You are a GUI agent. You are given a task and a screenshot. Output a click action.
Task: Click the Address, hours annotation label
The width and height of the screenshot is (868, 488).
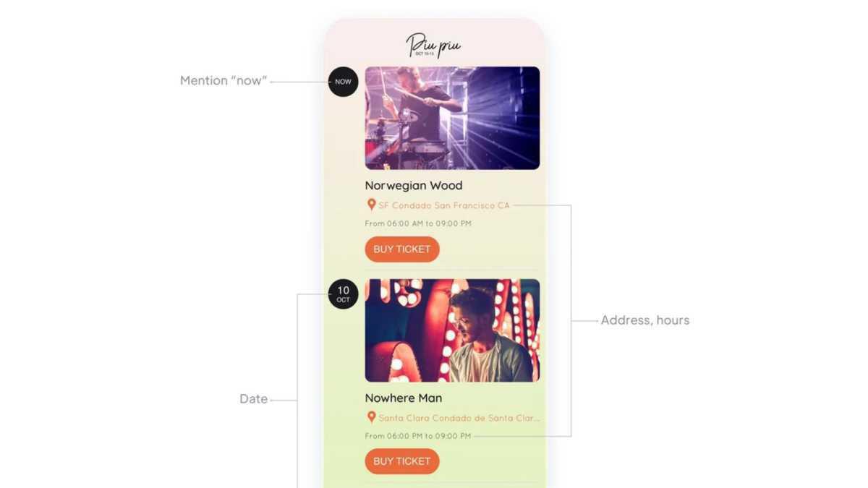645,320
